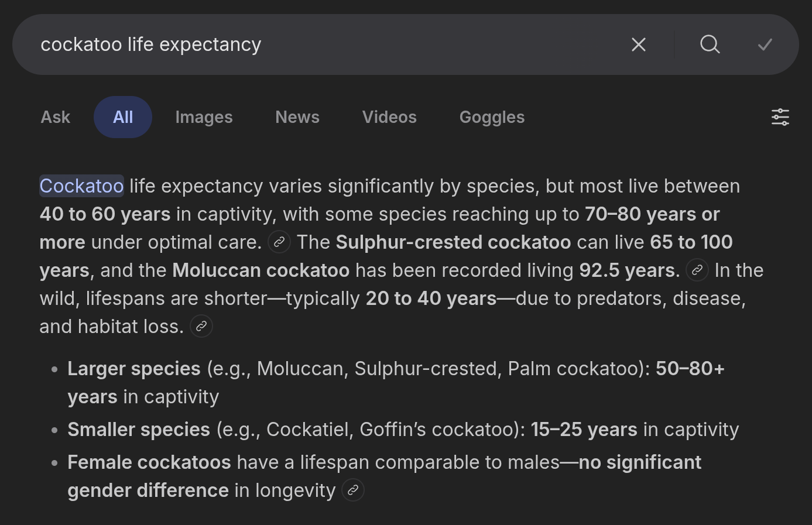
Task: Clear the search query with the X icon
Action: [x=639, y=44]
